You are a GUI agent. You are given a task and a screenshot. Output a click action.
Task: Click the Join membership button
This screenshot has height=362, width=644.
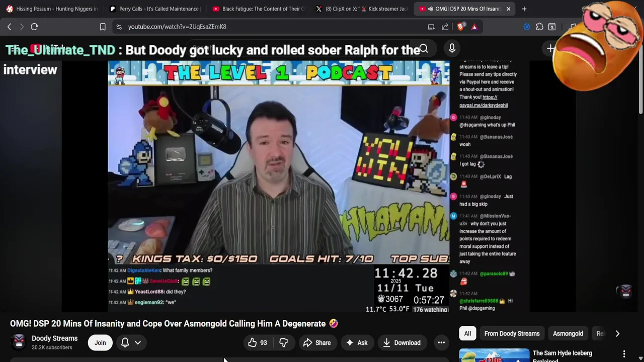click(x=100, y=343)
